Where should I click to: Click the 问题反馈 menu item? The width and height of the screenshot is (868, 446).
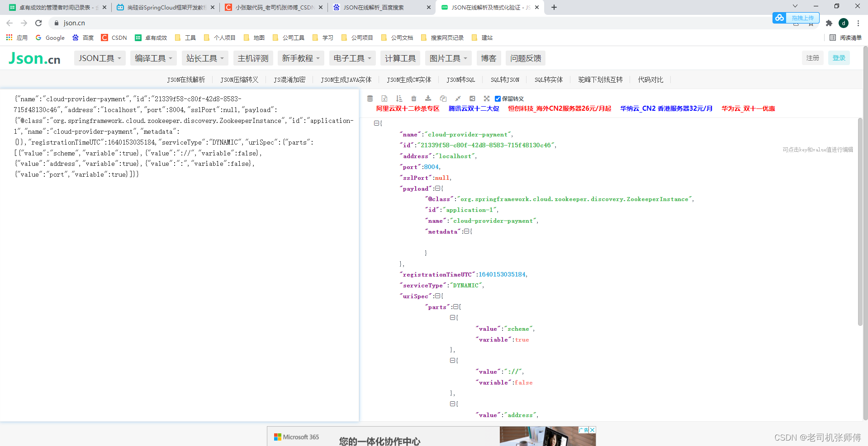pos(526,58)
